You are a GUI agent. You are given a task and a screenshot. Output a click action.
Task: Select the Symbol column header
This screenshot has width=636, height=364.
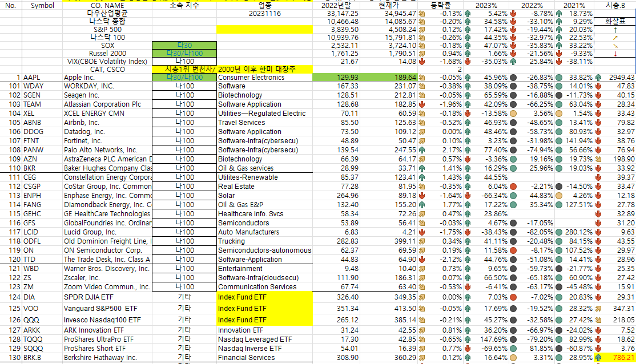click(x=42, y=6)
